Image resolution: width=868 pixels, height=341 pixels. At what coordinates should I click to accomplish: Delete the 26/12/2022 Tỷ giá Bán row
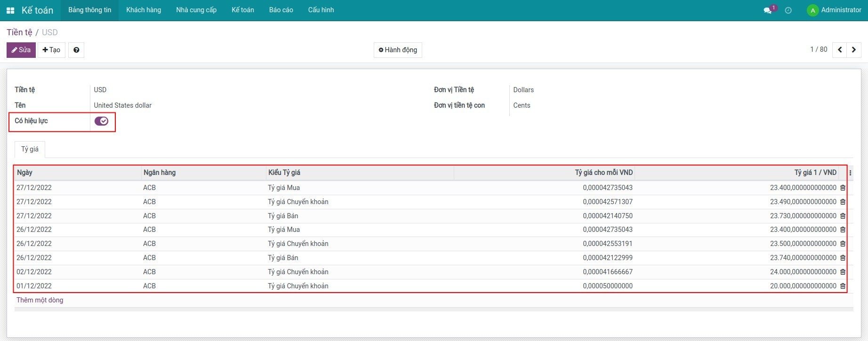click(x=843, y=258)
